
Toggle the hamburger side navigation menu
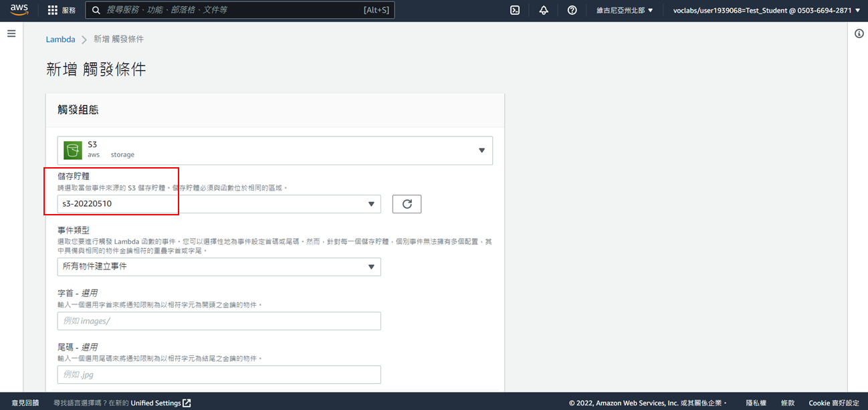[x=11, y=33]
